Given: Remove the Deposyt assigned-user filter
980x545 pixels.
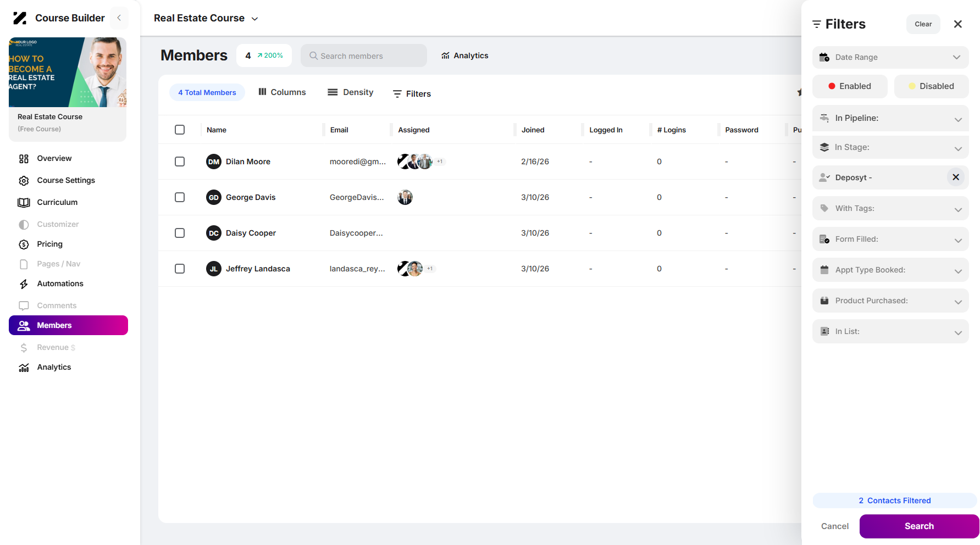Looking at the screenshot, I should point(956,177).
